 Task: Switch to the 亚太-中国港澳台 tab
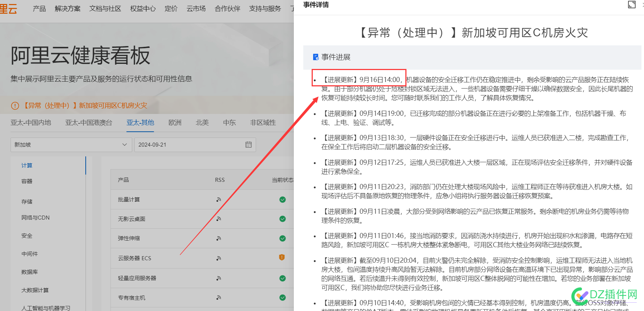pyautogui.click(x=89, y=123)
